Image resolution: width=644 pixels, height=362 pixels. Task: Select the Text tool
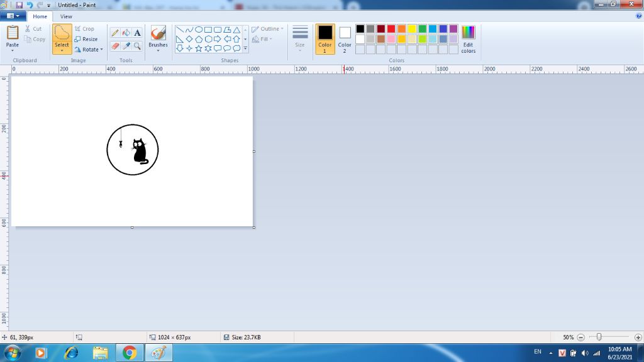pos(137,33)
